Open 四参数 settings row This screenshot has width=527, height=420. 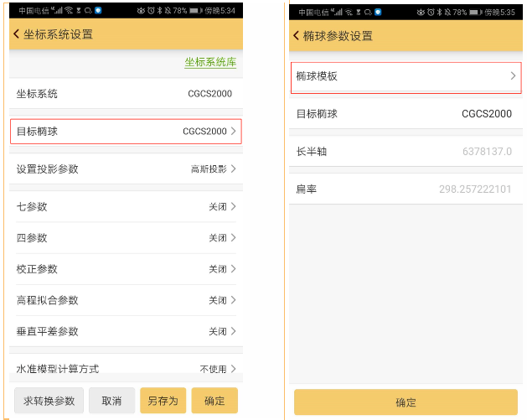pos(126,238)
